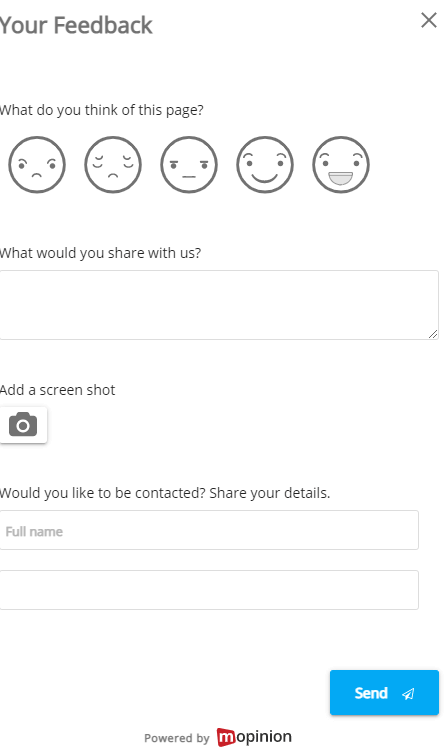Click into the Full name field
Image resolution: width=446 pixels, height=747 pixels.
click(209, 530)
